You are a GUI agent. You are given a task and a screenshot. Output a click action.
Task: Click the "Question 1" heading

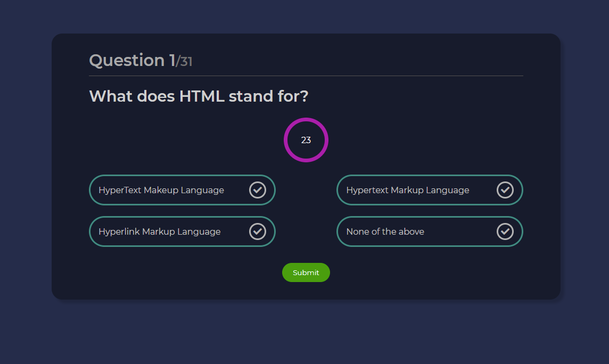click(132, 61)
